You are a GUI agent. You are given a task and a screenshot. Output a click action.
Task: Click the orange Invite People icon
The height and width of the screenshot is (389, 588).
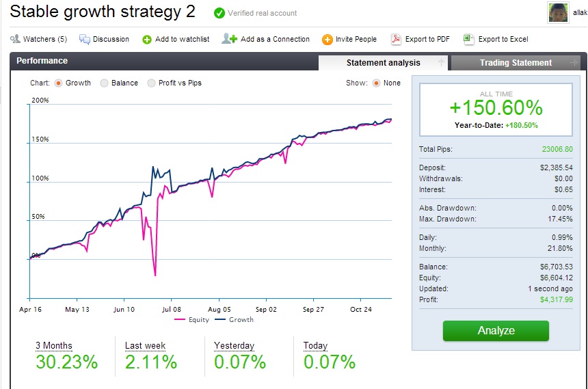328,40
